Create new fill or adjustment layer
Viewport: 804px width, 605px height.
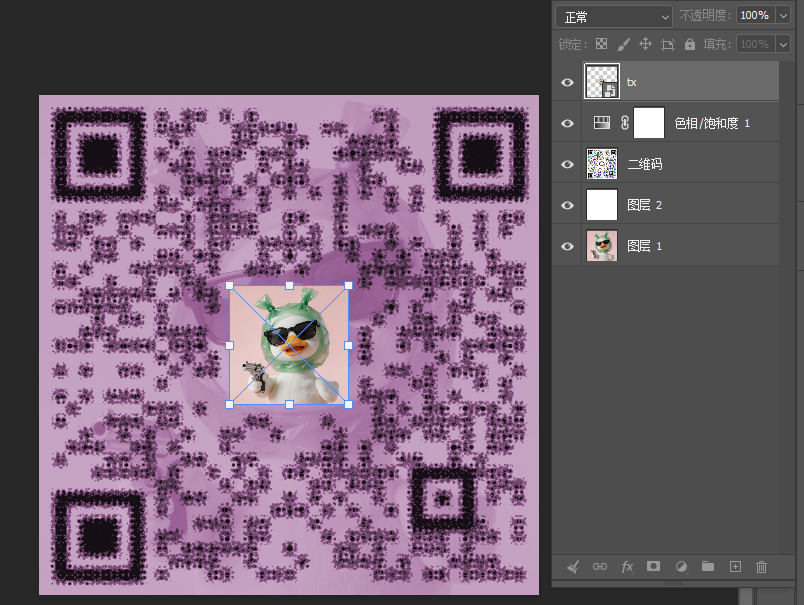681,567
